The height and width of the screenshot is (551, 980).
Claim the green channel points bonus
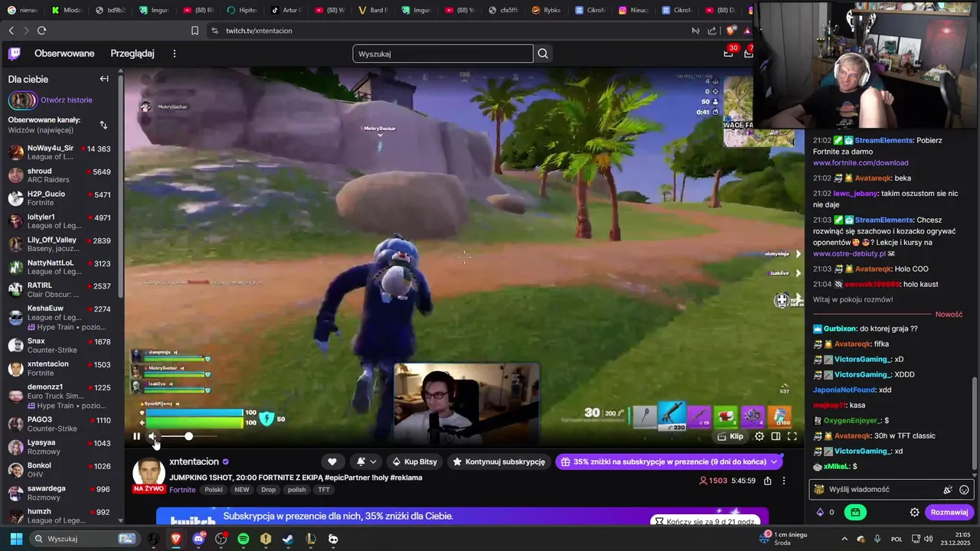tap(855, 512)
